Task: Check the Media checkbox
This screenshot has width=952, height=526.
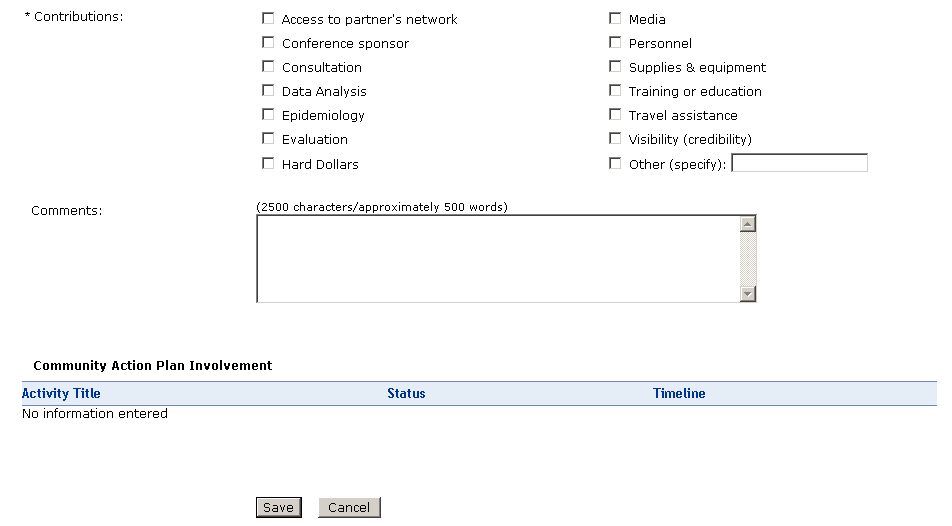Action: point(615,19)
